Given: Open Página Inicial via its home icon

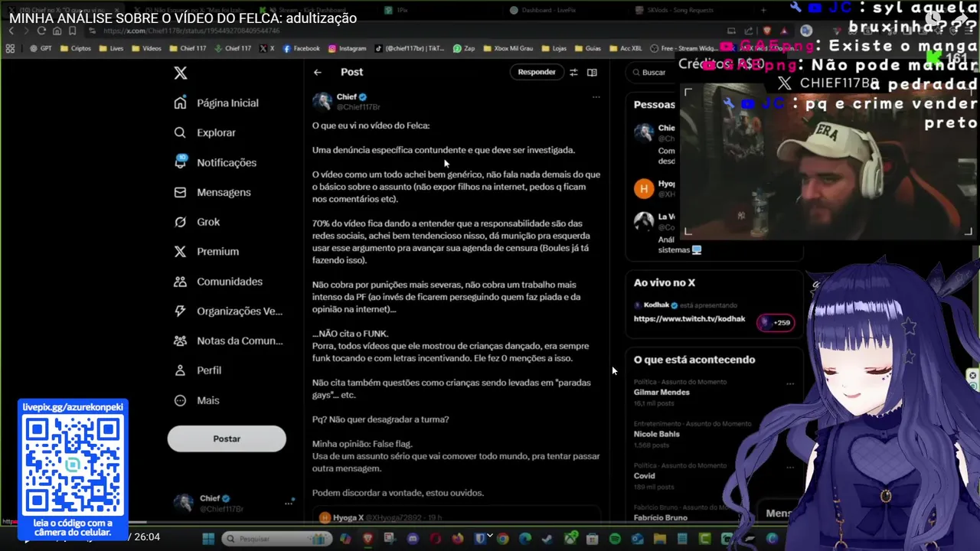Looking at the screenshot, I should (x=180, y=103).
